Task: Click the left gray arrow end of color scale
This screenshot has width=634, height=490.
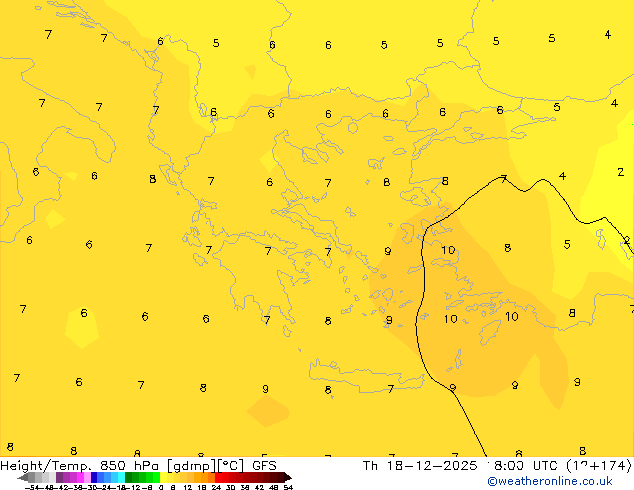Action: (23, 478)
